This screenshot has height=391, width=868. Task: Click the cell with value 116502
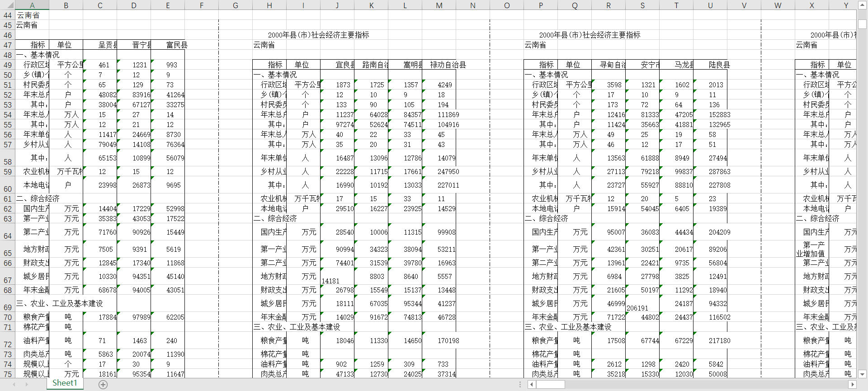pos(710,317)
